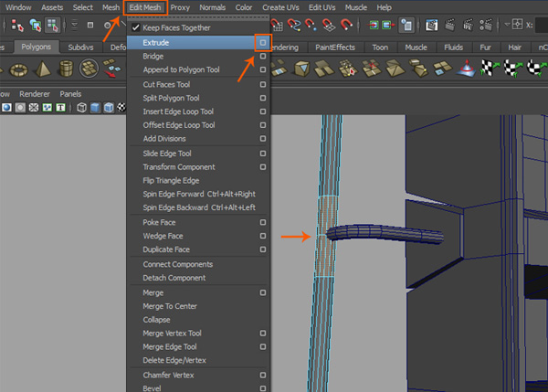The width and height of the screenshot is (548, 392).
Task: Click the wireframe cube icon in panel toolbar
Action: (x=81, y=108)
